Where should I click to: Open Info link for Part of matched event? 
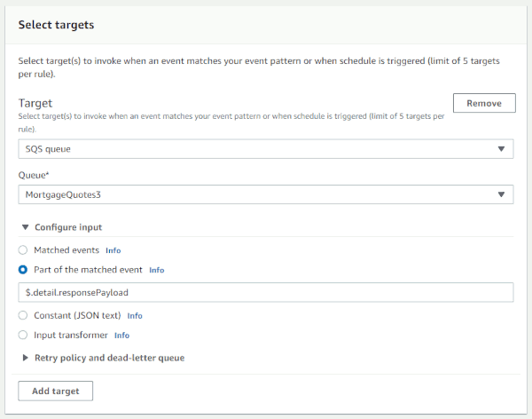click(x=156, y=270)
